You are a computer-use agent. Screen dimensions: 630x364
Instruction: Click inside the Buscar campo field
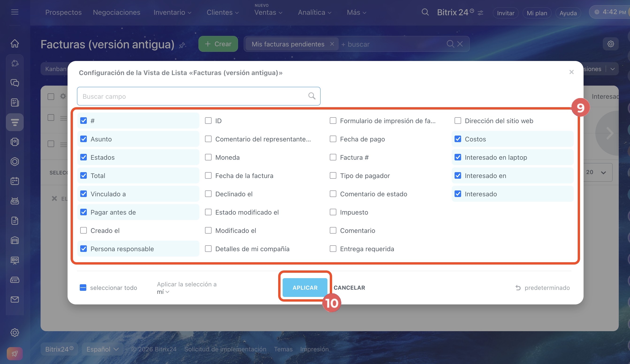click(x=190, y=96)
